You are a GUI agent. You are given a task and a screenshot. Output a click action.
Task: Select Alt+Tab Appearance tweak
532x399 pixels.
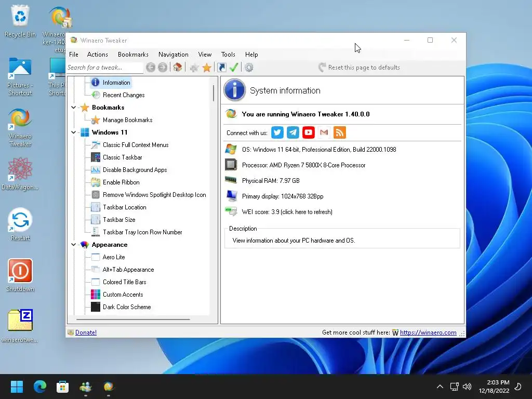coord(128,270)
